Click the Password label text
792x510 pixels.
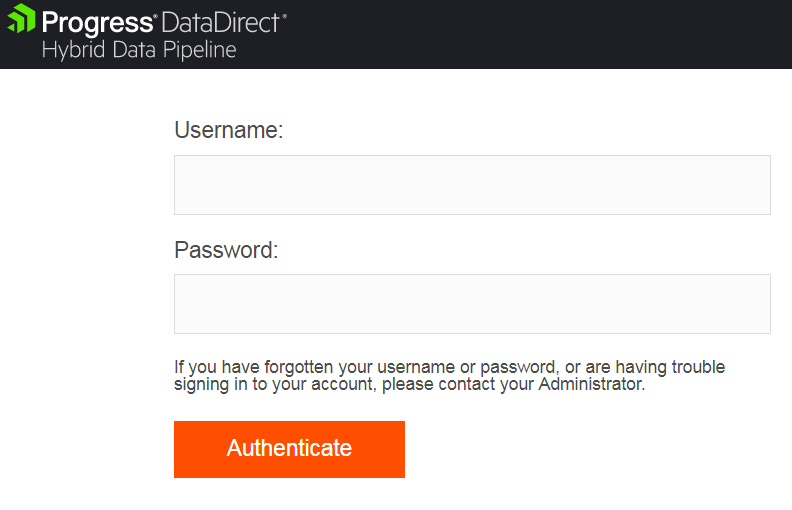[226, 250]
